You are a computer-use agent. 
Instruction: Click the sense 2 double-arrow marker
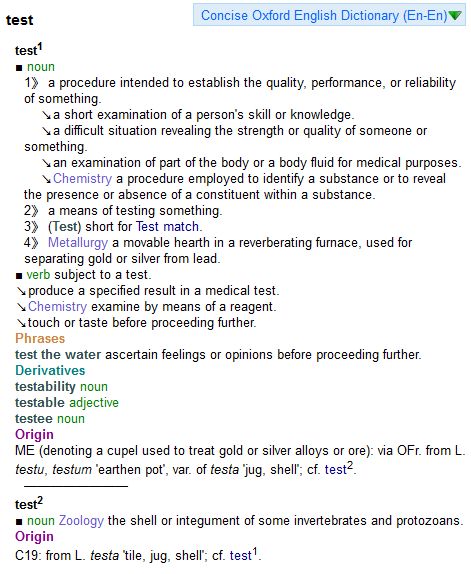click(35, 211)
